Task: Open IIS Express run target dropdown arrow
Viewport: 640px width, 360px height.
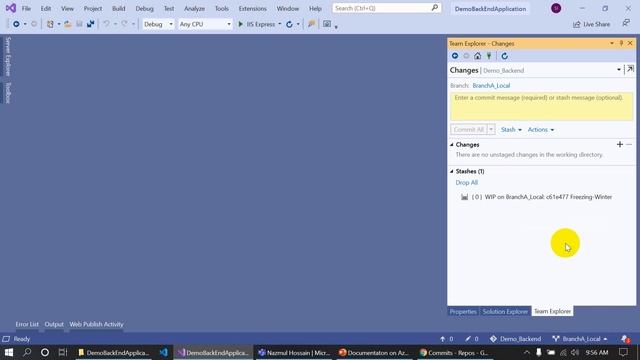Action: click(x=280, y=24)
